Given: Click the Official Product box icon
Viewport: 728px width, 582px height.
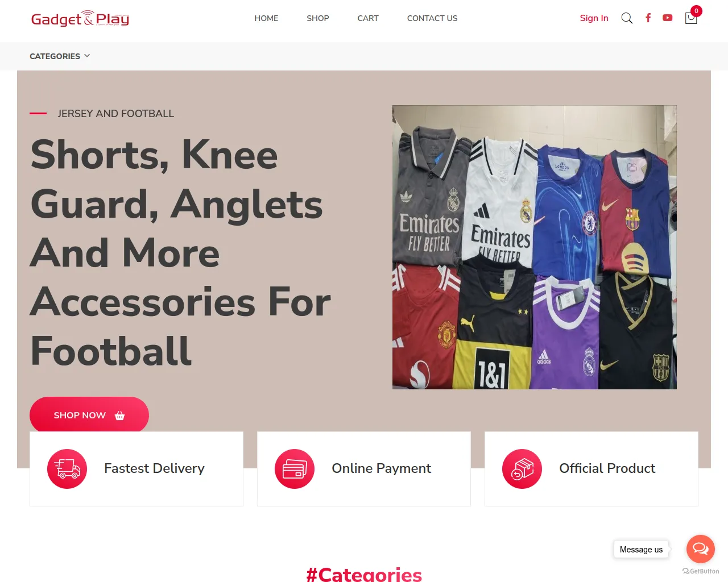Looking at the screenshot, I should tap(522, 469).
